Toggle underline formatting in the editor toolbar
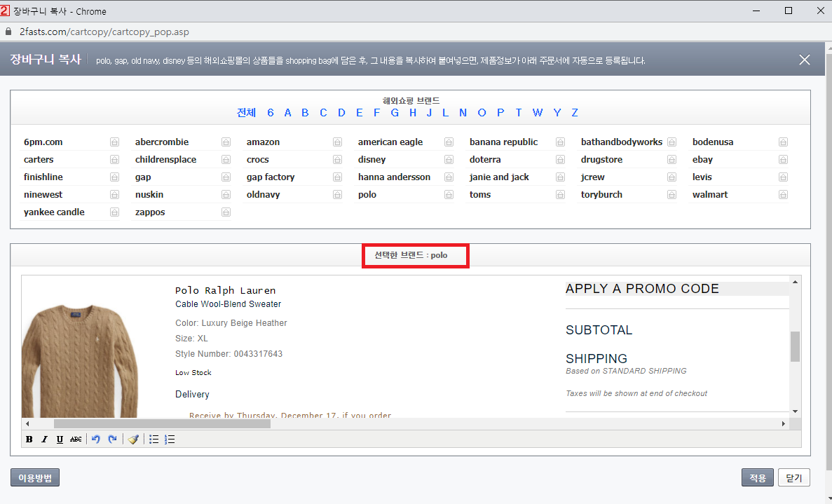The height and width of the screenshot is (504, 832). tap(60, 440)
